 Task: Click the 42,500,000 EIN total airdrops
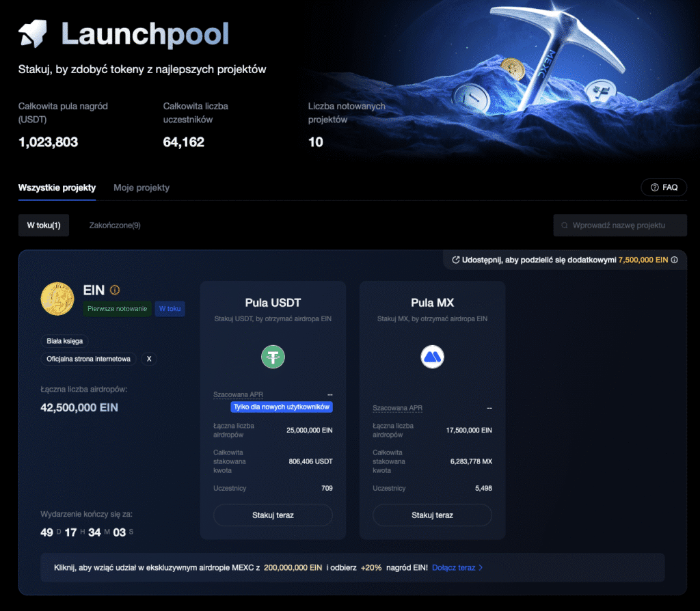pos(79,407)
